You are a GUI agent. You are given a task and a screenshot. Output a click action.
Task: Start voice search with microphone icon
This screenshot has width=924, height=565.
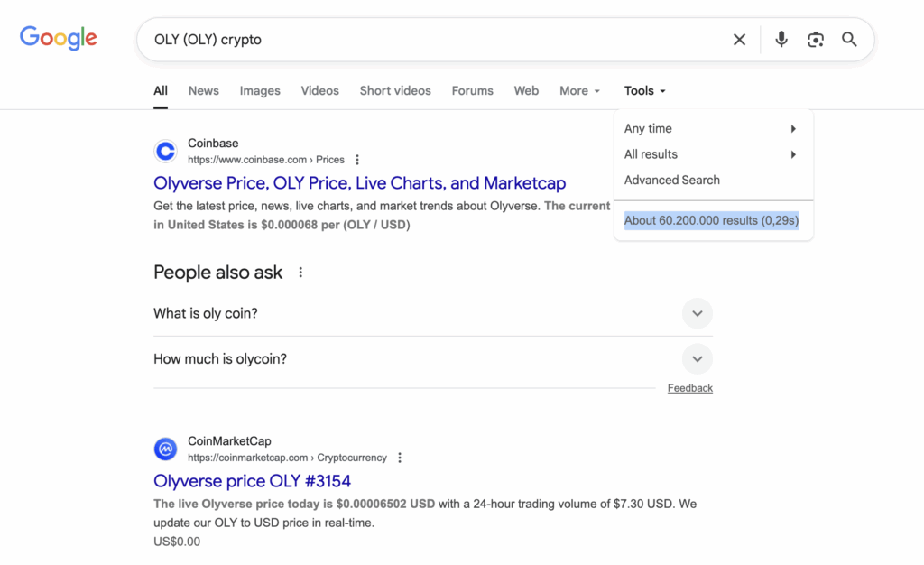781,40
